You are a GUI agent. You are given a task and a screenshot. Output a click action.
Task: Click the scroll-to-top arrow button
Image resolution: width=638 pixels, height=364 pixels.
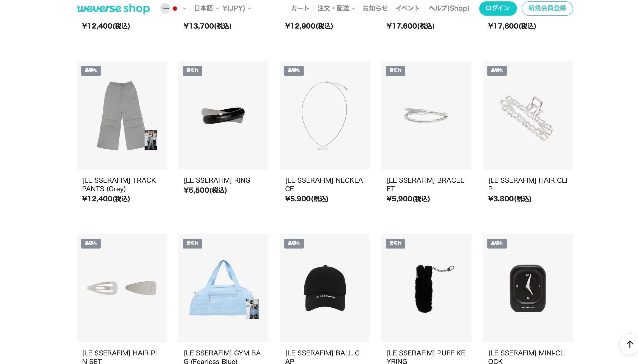[629, 344]
